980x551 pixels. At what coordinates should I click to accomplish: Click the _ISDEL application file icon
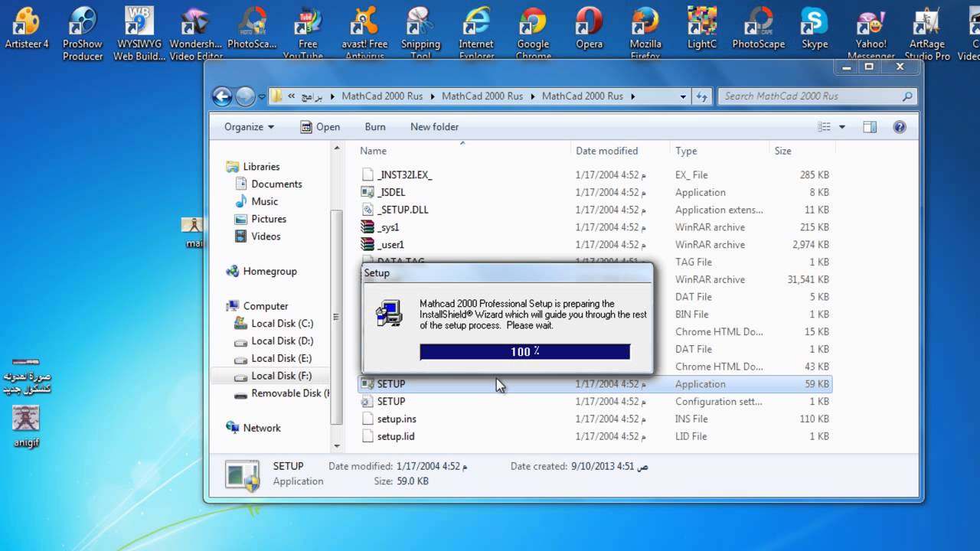[367, 192]
